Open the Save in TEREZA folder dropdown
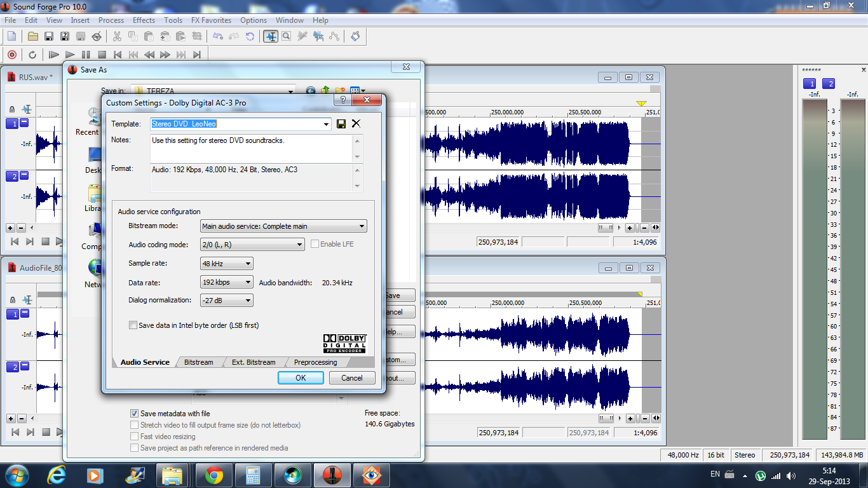The width and height of the screenshot is (868, 488). pos(290,91)
